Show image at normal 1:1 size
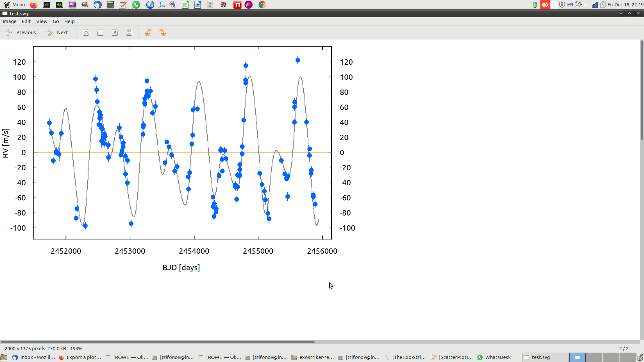This screenshot has height=362, width=644. coord(114,32)
